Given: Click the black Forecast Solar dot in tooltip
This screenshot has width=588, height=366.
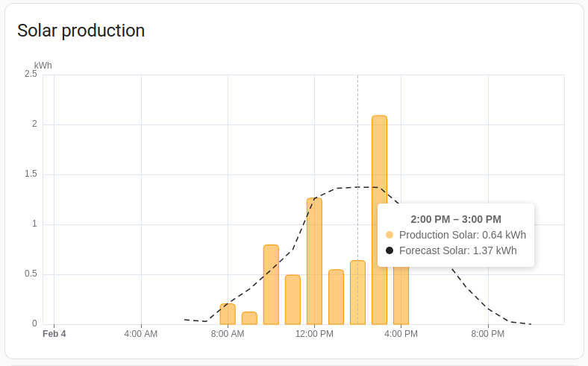Looking at the screenshot, I should click(390, 250).
